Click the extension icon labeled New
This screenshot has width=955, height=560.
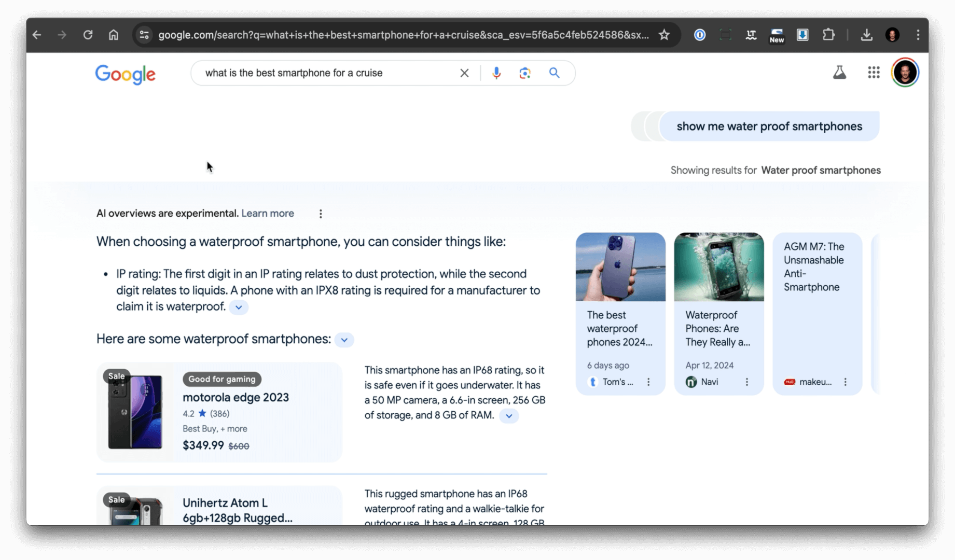tap(777, 35)
